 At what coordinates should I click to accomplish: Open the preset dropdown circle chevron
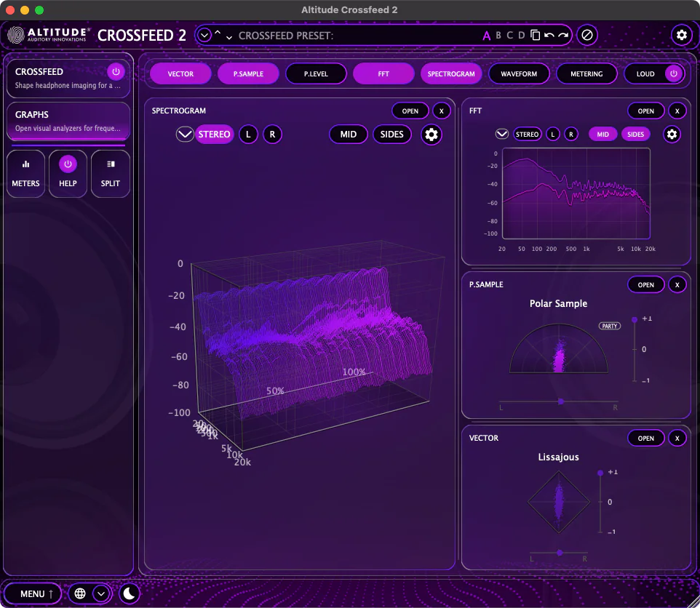pos(204,35)
